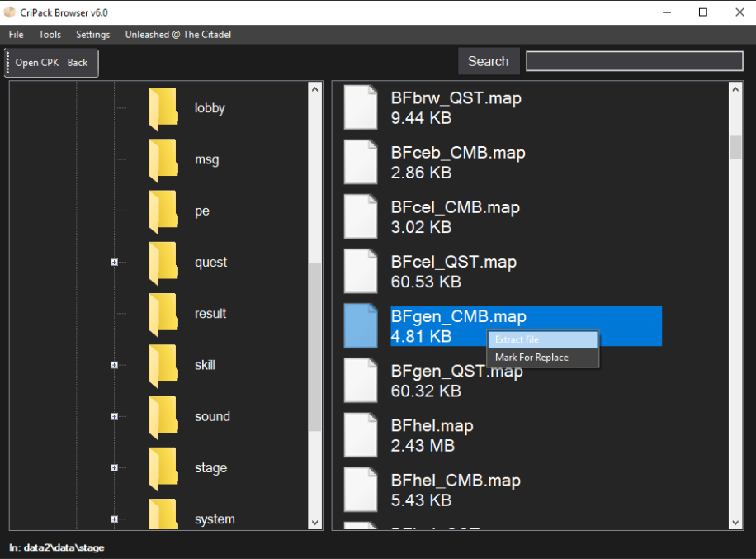Click folder tree scroll up arrow
Screen dimensions: 756x559
tap(314, 89)
